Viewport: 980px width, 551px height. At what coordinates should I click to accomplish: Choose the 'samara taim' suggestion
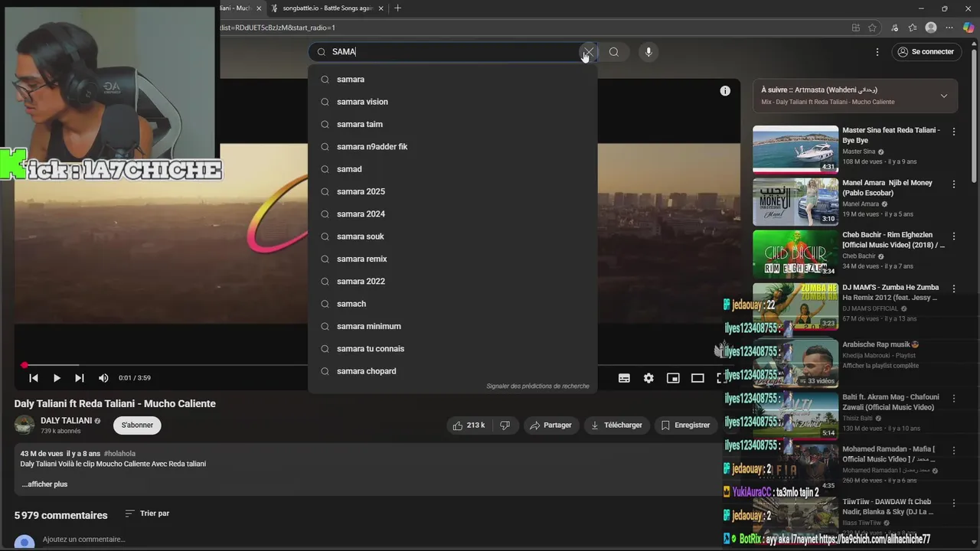tap(452, 124)
